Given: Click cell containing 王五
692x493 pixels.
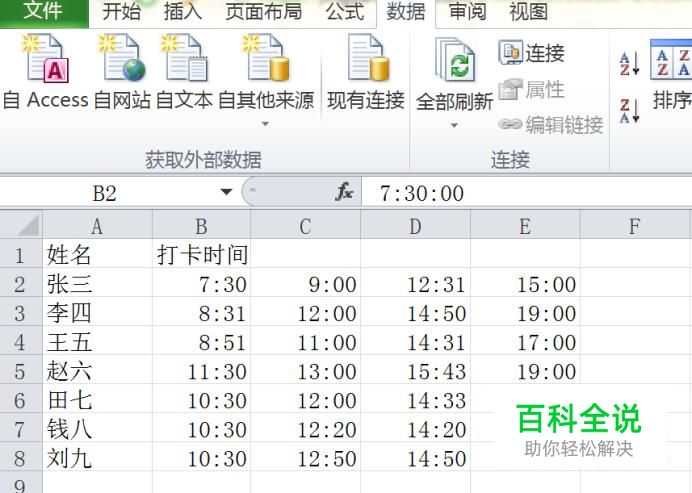Looking at the screenshot, I should click(98, 342).
